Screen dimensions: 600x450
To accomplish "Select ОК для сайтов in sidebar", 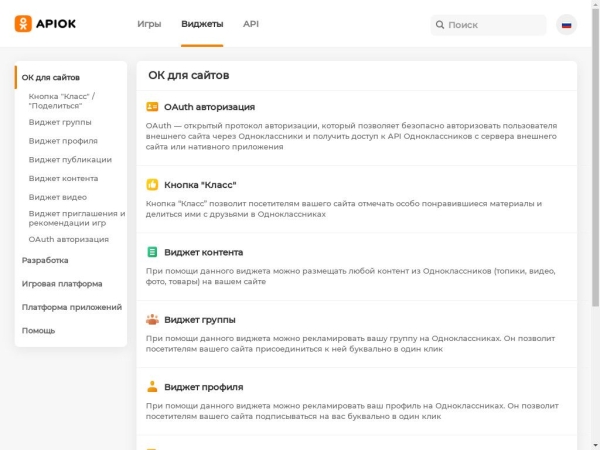I will click(51, 78).
